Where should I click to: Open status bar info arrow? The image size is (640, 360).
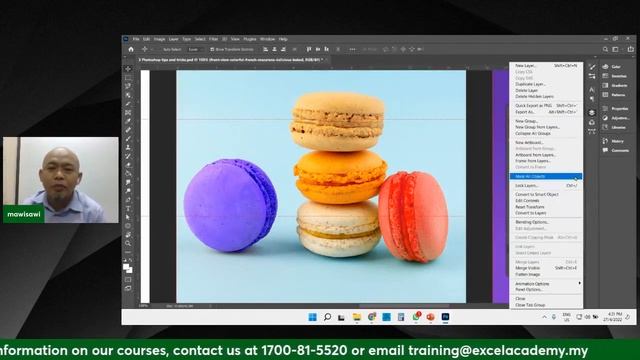211,306
